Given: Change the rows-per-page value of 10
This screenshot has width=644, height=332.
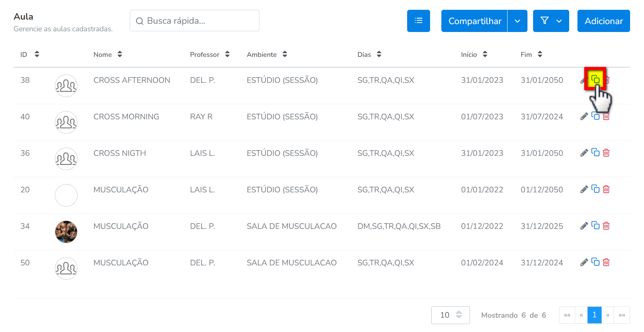Looking at the screenshot, I should point(450,315).
